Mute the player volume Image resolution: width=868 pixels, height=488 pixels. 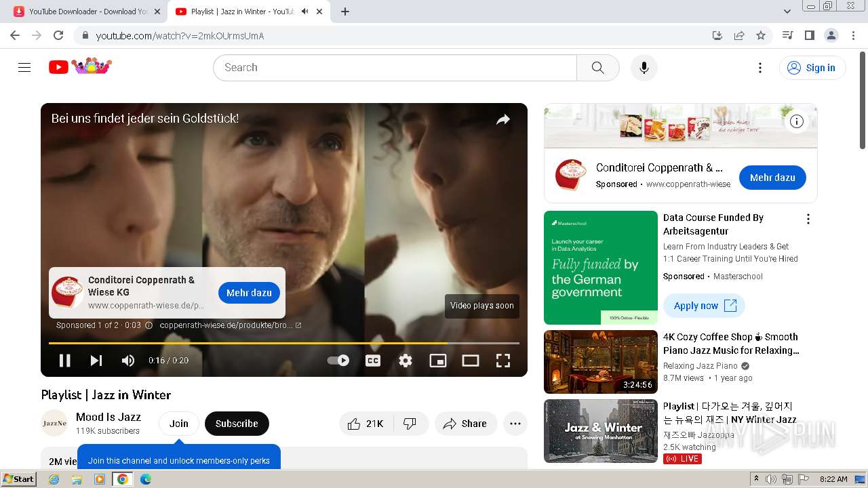pyautogui.click(x=127, y=361)
